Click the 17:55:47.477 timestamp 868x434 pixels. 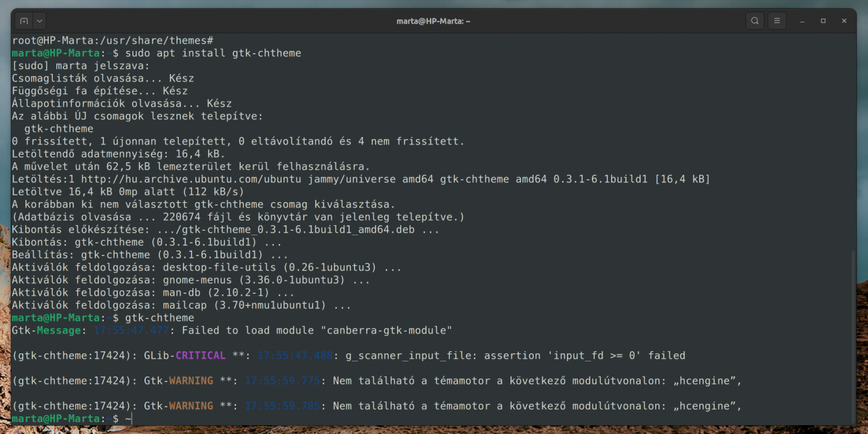click(132, 330)
